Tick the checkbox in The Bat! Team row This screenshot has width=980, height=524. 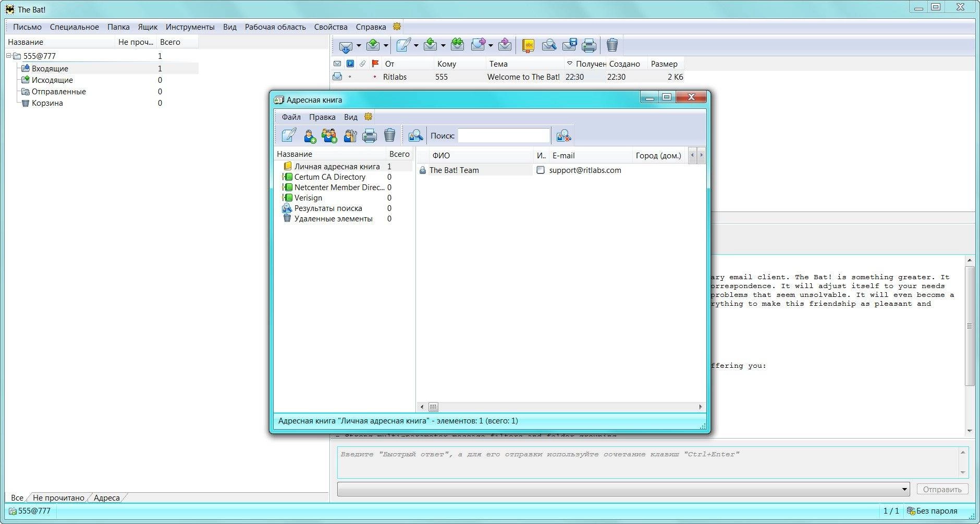(541, 170)
